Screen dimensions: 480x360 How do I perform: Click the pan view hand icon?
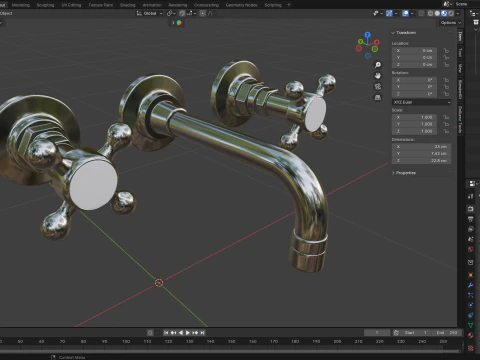pos(378,76)
